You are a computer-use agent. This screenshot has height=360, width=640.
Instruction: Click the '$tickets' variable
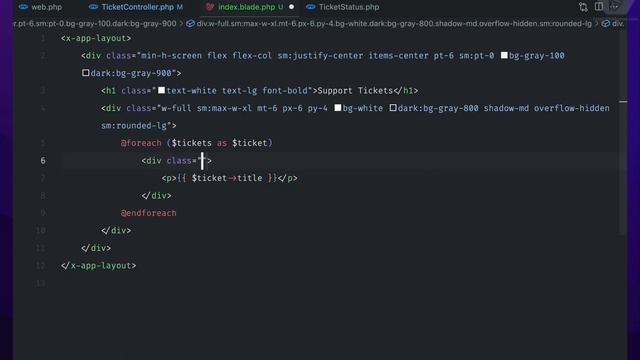pyautogui.click(x=192, y=143)
